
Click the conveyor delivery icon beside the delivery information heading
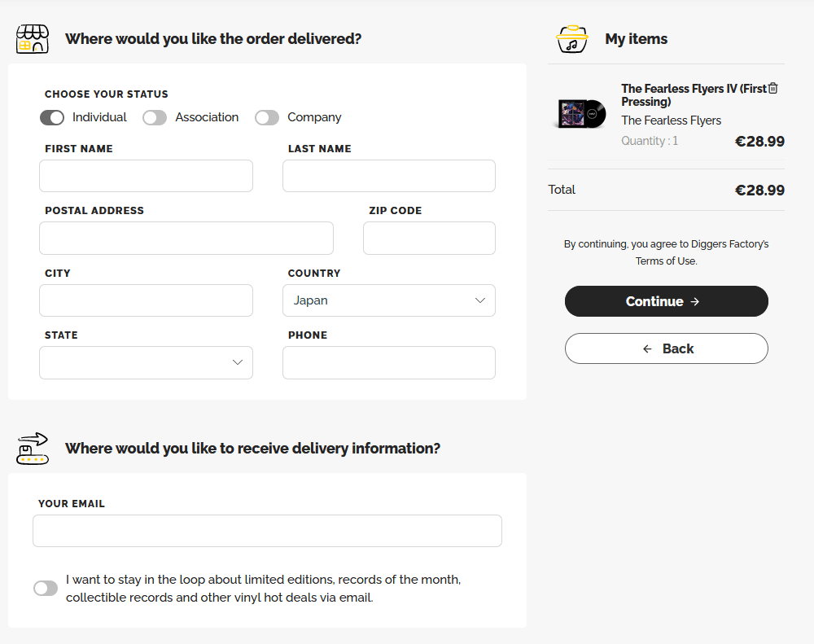(33, 449)
